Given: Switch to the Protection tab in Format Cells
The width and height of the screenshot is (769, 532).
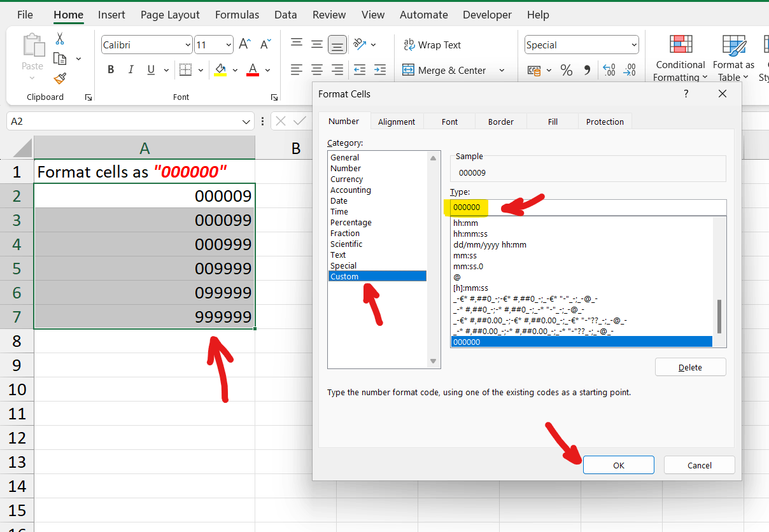Looking at the screenshot, I should click(605, 122).
